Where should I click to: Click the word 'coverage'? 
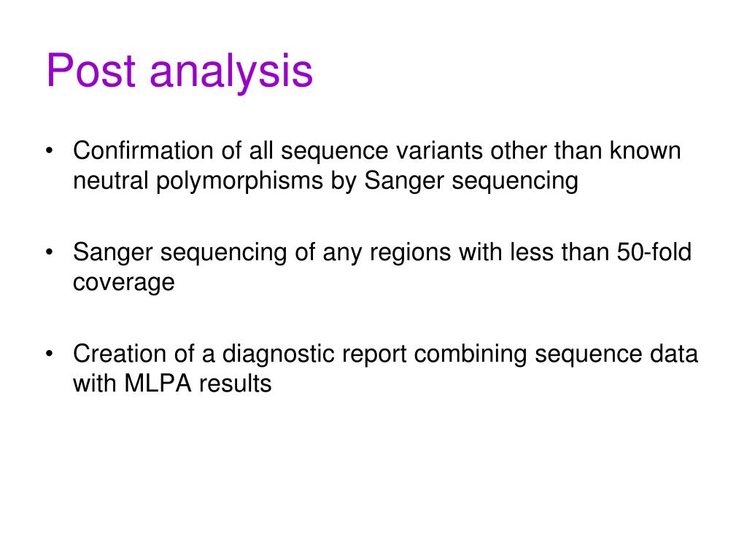point(124,283)
